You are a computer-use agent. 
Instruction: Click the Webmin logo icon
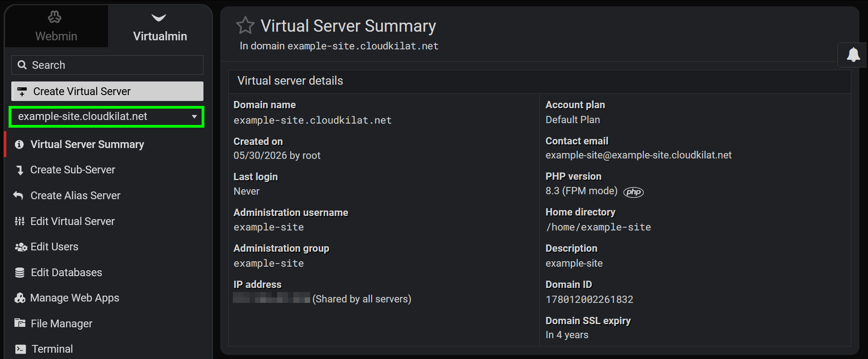55,17
